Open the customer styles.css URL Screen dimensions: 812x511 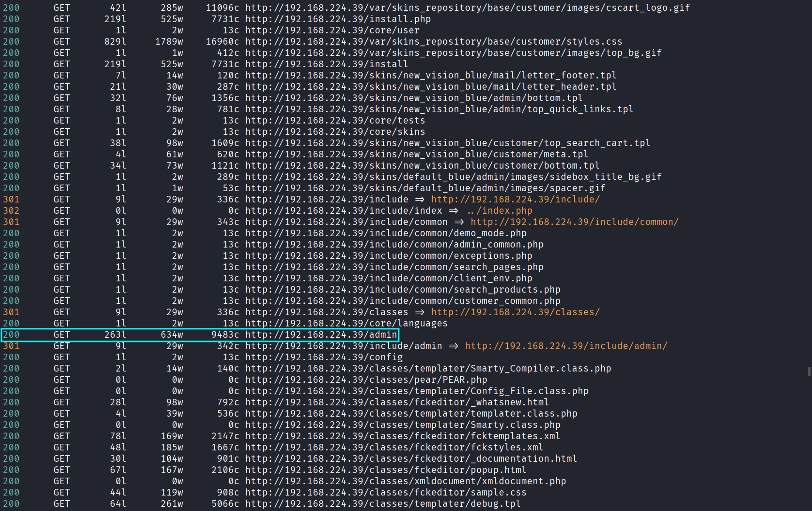tap(433, 42)
